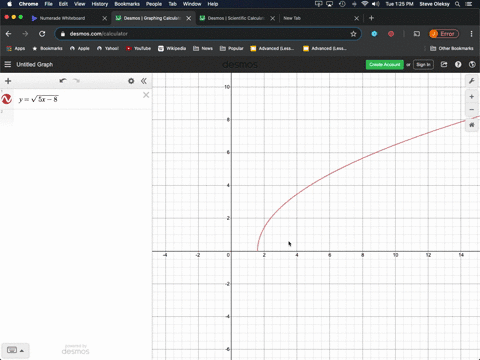Click the Sign In button

[423, 65]
